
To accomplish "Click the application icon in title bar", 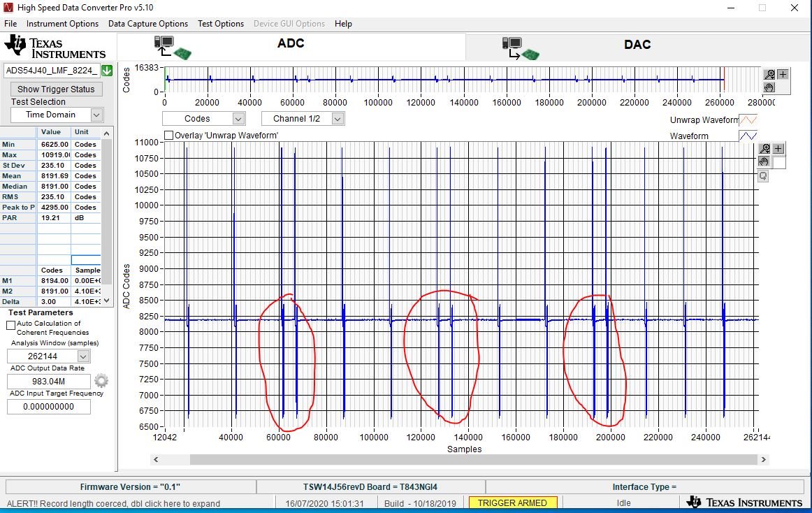I will point(8,8).
